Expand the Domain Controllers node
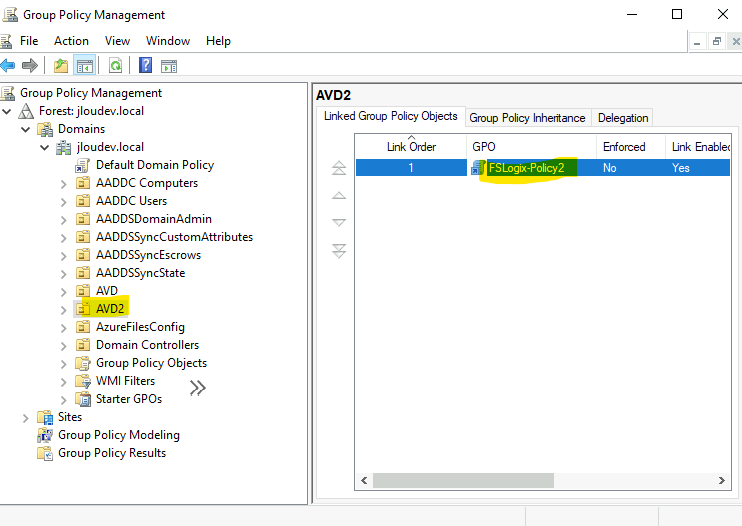 point(63,346)
